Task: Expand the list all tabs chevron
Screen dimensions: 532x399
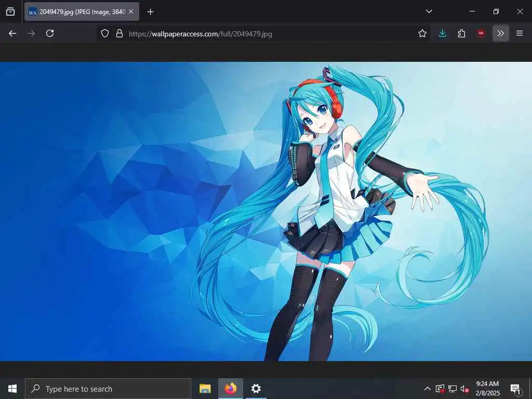Action: 429,11
